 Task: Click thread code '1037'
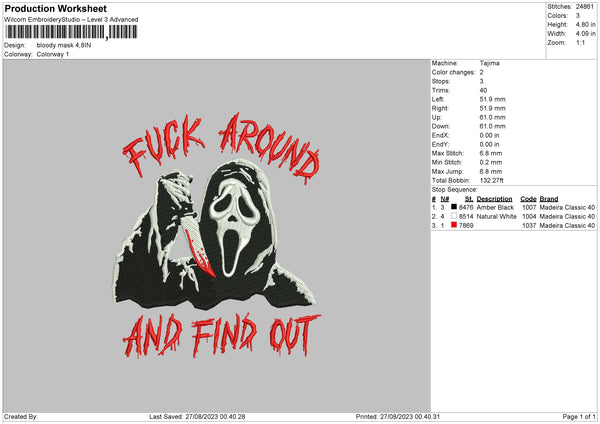pos(529,226)
